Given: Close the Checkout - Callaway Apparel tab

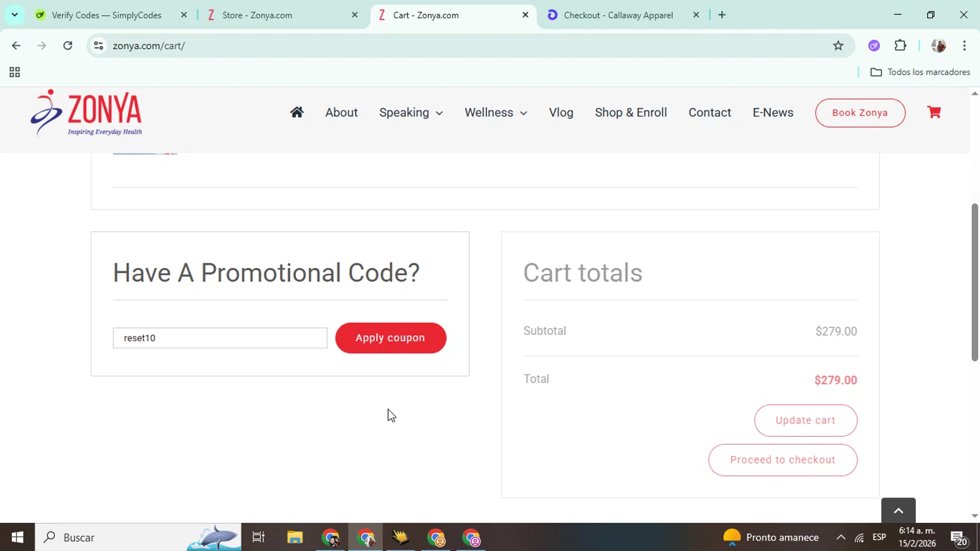Looking at the screenshot, I should [696, 15].
